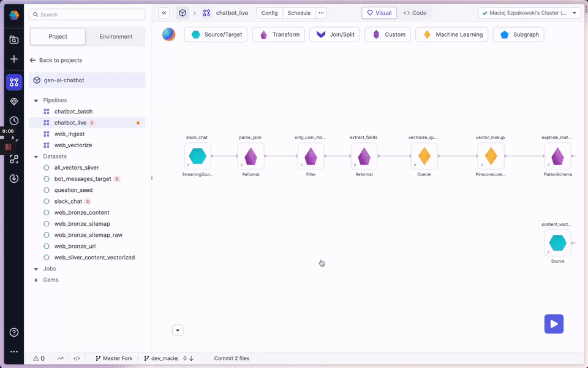Open the Machine Learning gems category
Image resolution: width=588 pixels, height=368 pixels.
click(451, 34)
